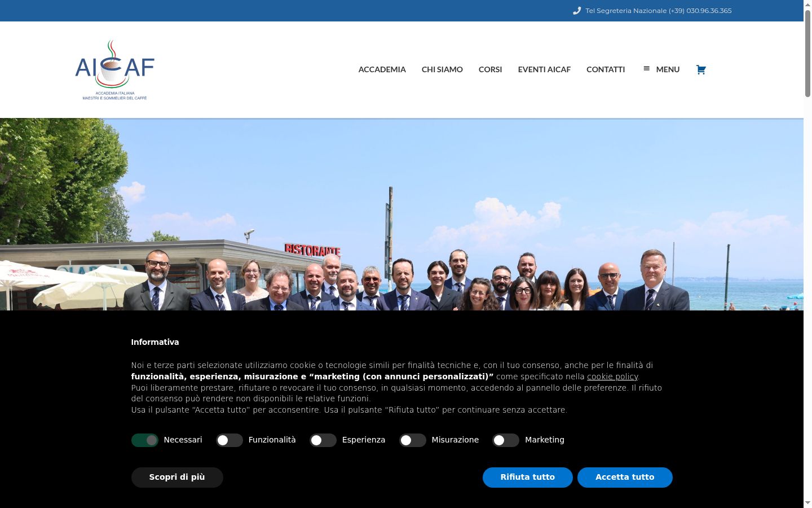
Task: Click the scrollbar up arrow
Action: tap(807, 5)
